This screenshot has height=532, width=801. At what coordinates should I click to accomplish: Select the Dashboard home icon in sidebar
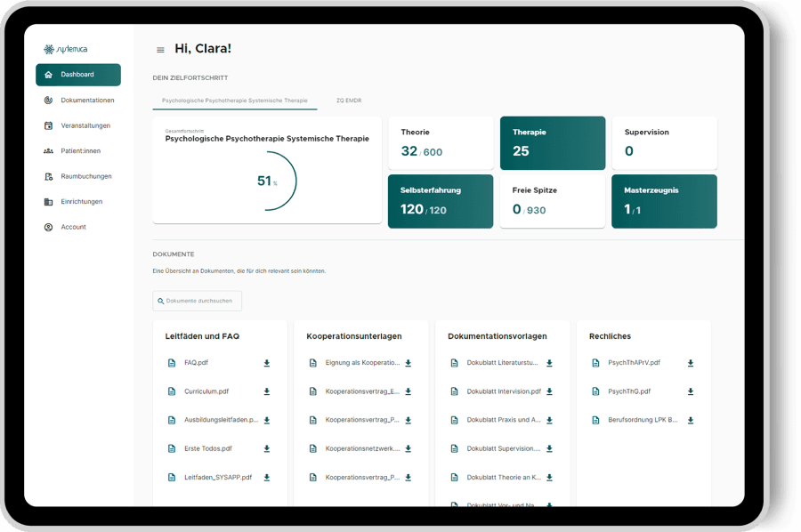49,75
